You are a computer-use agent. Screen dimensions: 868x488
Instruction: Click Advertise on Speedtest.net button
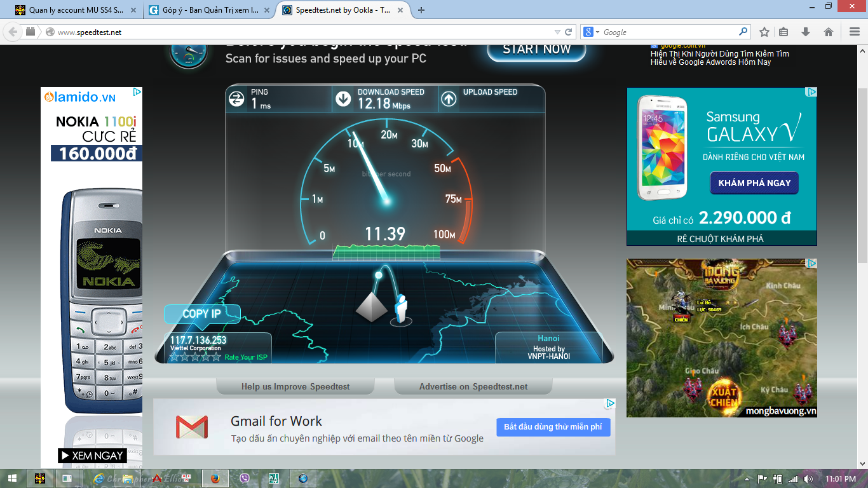473,386
